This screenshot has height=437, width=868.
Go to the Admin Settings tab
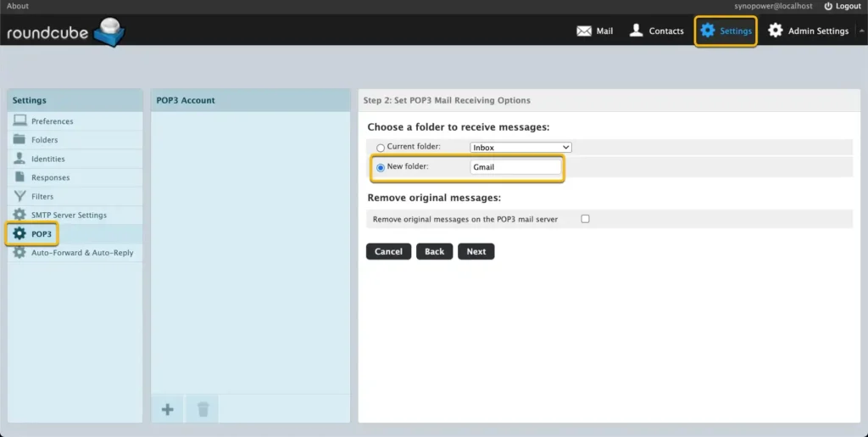[x=808, y=31]
